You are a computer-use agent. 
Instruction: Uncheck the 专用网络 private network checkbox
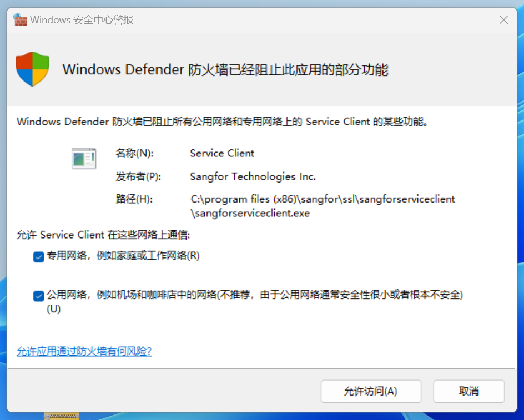pos(38,256)
